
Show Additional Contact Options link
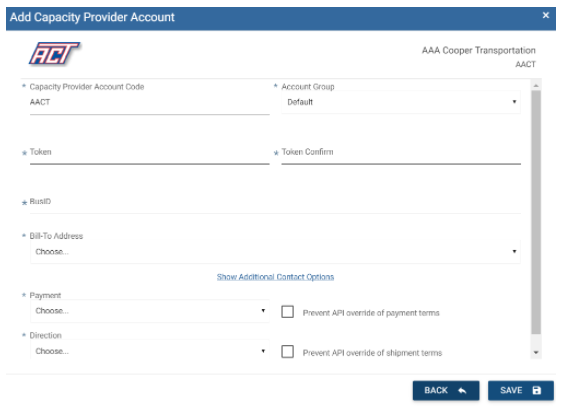pos(275,277)
